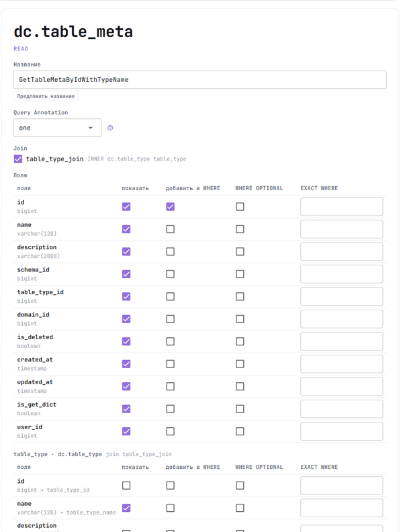Image resolution: width=403 pixels, height=532 pixels.
Task: Enable WHERE OPTIONAL for the is_get_dict field
Action: coord(240,409)
